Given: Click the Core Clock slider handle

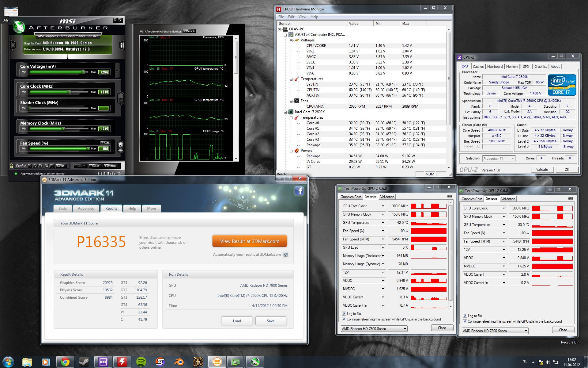Looking at the screenshot, I should (69, 92).
